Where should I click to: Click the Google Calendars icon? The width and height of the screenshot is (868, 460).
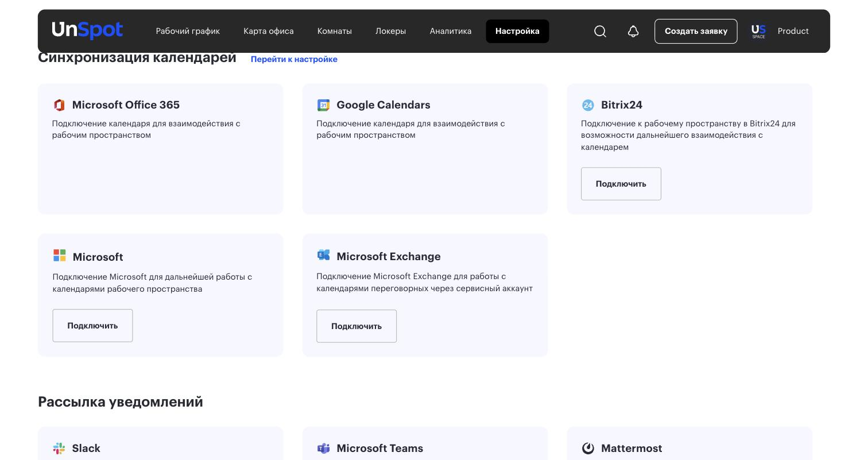coord(323,105)
